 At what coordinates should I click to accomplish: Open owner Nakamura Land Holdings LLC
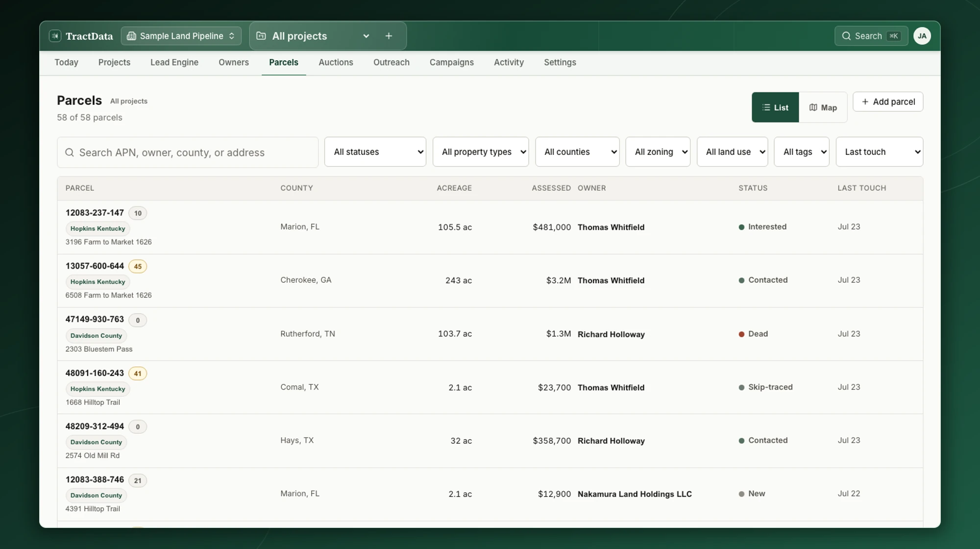635,494
